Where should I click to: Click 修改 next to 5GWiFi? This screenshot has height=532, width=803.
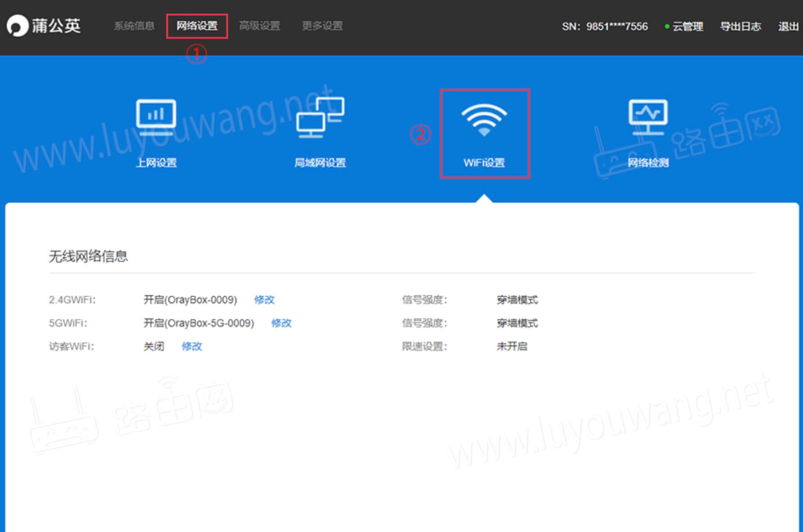pos(282,323)
